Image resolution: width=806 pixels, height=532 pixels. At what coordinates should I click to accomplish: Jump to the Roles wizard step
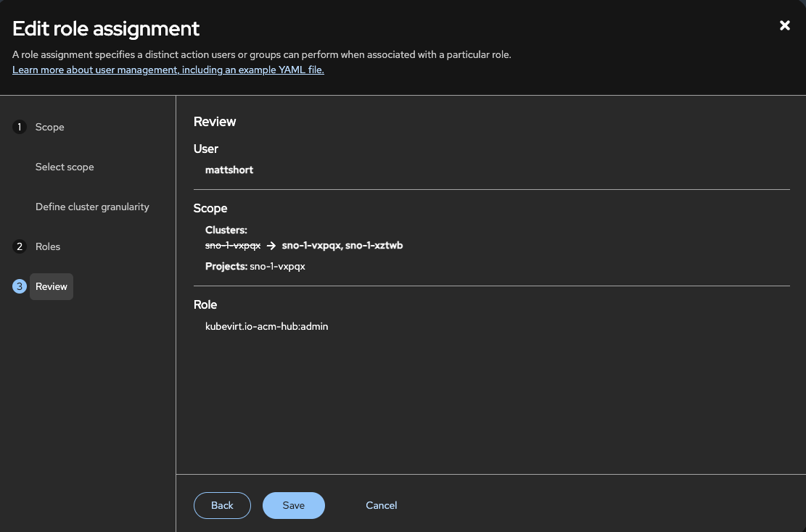pyautogui.click(x=48, y=247)
